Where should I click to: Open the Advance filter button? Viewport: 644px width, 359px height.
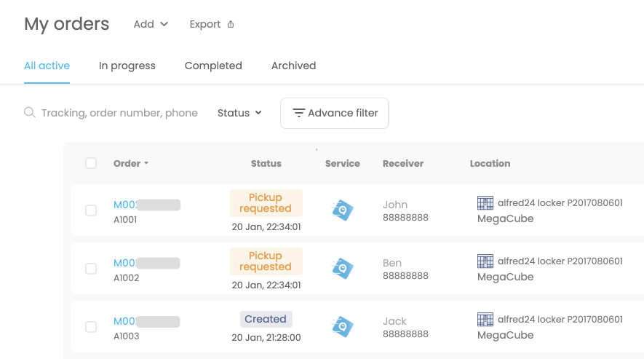coord(335,113)
